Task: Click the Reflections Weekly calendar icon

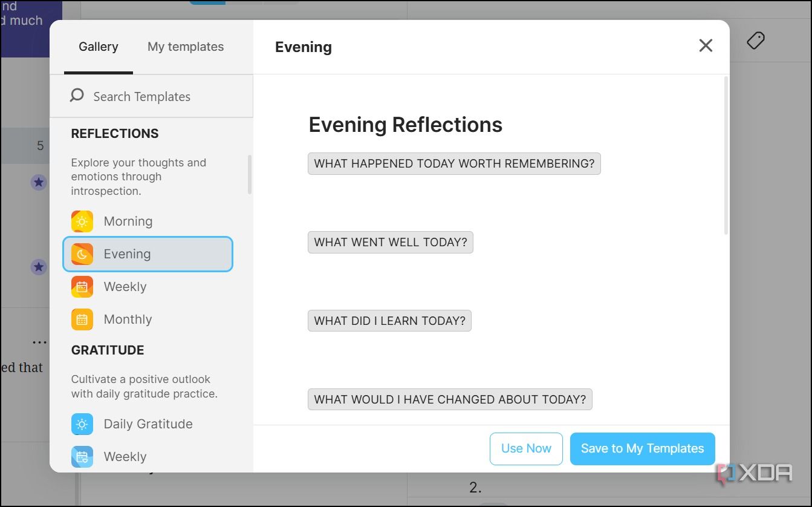Action: 82,287
